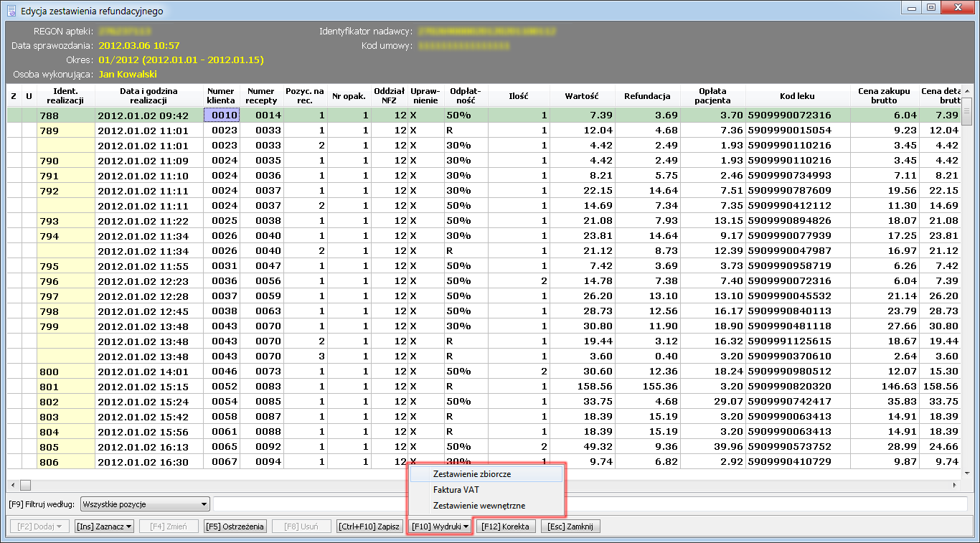
Task: Click the [F4] Zmień button
Action: (169, 527)
